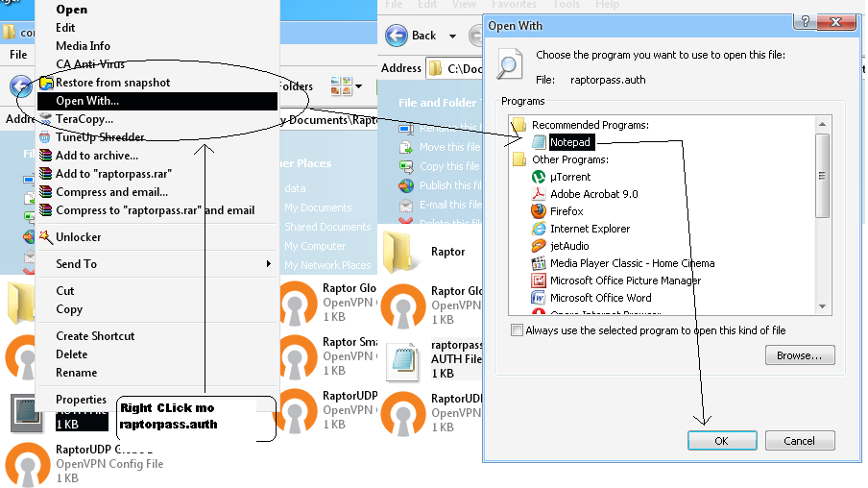Open the File menu in left window

click(x=18, y=55)
